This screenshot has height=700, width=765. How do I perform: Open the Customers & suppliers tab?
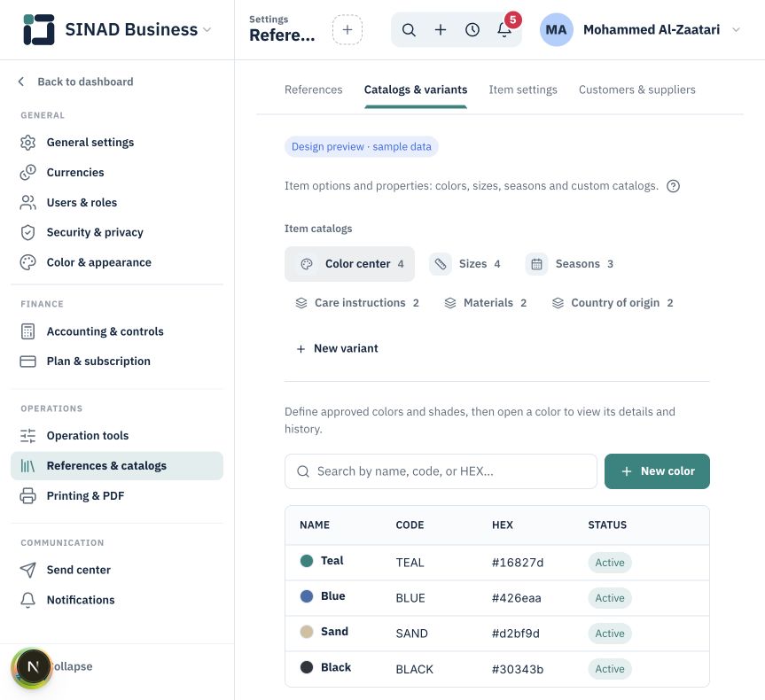(x=637, y=89)
